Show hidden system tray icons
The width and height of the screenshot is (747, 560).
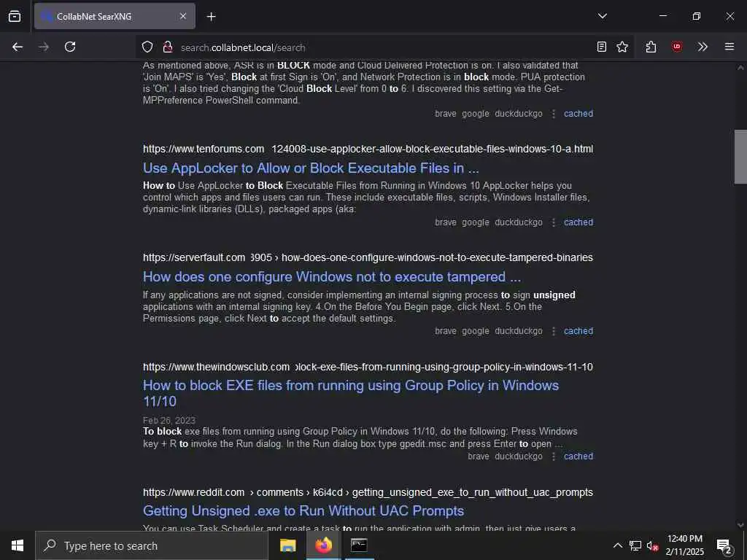pos(617,545)
